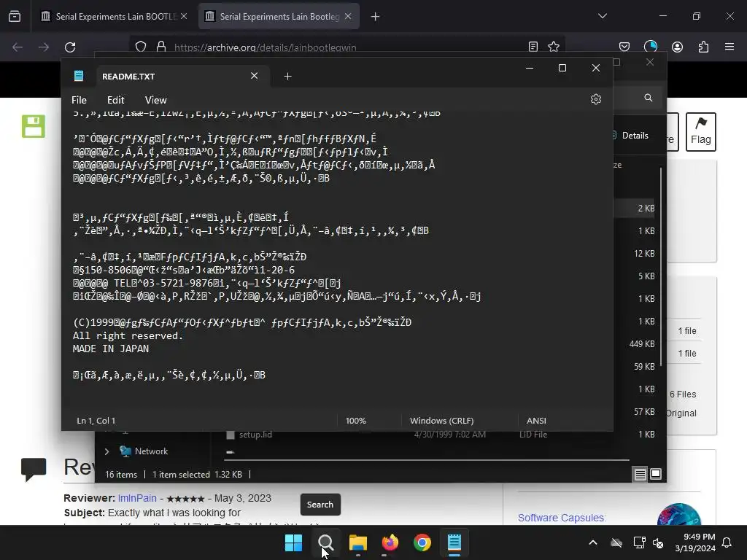Show hidden system tray icons
This screenshot has height=560, width=747.
(593, 542)
